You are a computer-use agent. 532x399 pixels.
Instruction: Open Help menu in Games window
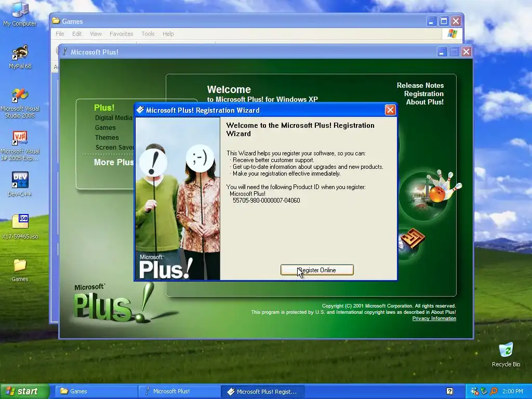168,34
